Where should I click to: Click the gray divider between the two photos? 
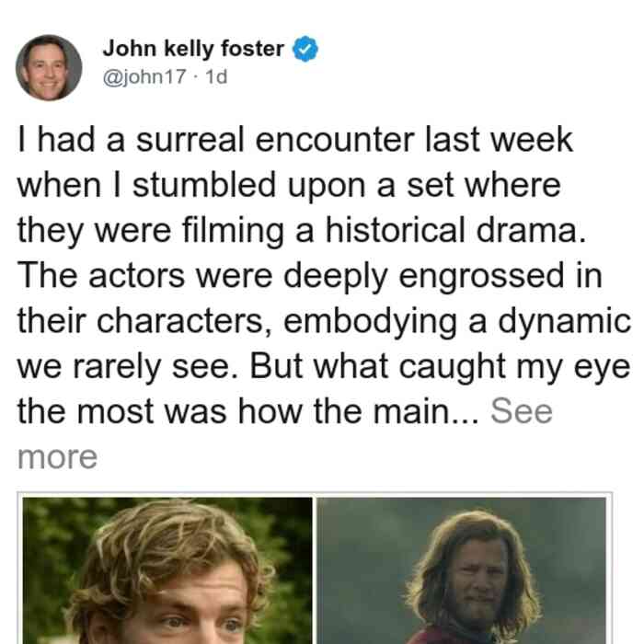click(x=315, y=570)
